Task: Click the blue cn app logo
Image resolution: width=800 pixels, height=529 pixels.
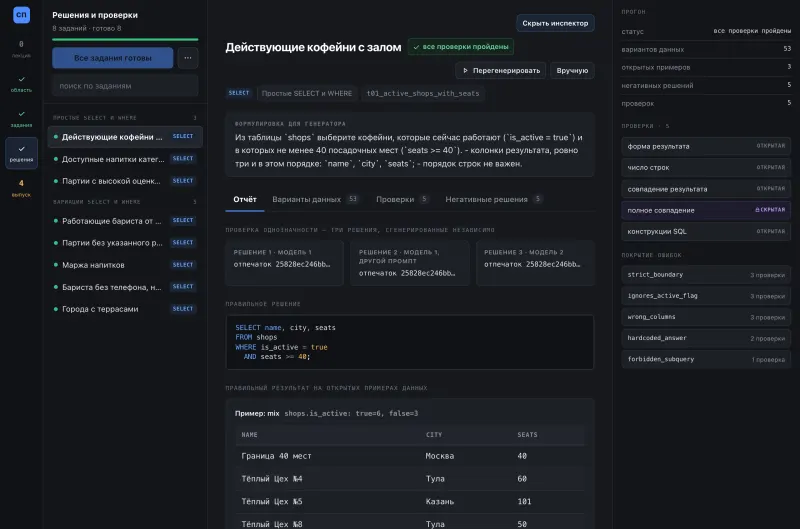Action: click(x=21, y=15)
